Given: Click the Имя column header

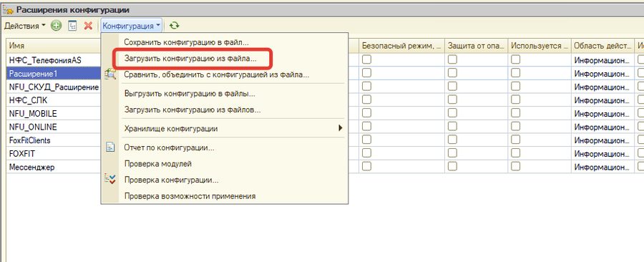Looking at the screenshot, I should tap(54, 46).
